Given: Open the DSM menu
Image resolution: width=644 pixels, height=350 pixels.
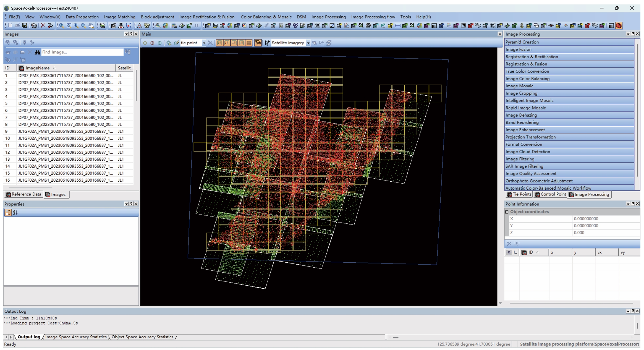Looking at the screenshot, I should pyautogui.click(x=301, y=17).
